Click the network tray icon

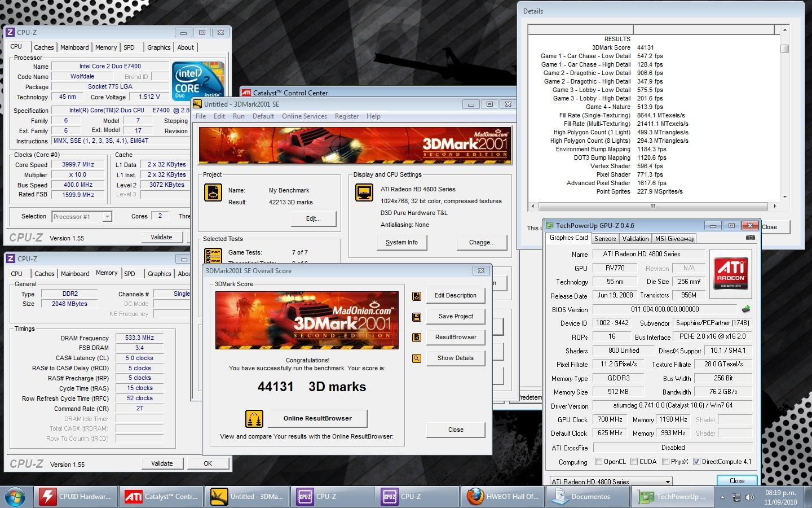(x=736, y=497)
